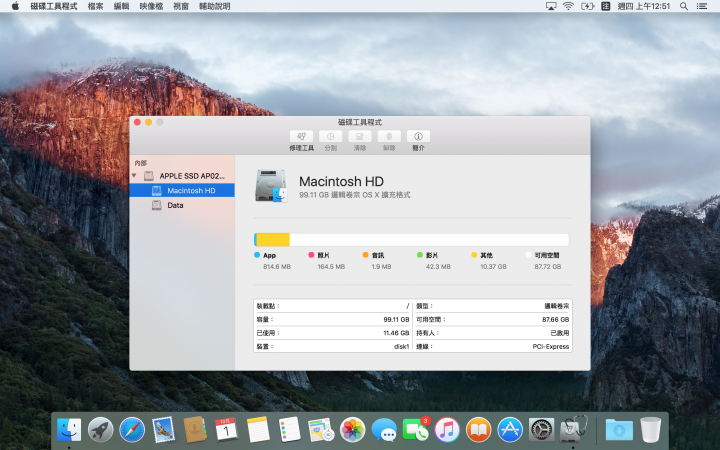Open Finder from the Dock
Image resolution: width=720 pixels, height=450 pixels.
[x=69, y=430]
